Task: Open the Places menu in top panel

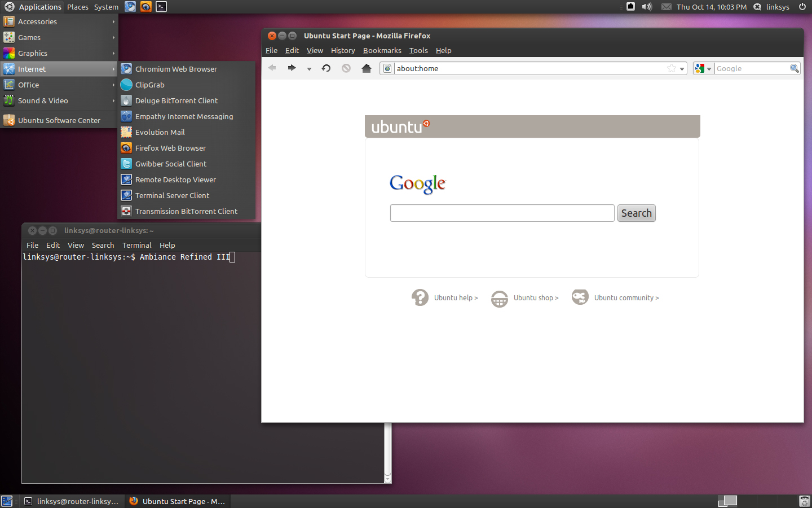Action: tap(77, 7)
